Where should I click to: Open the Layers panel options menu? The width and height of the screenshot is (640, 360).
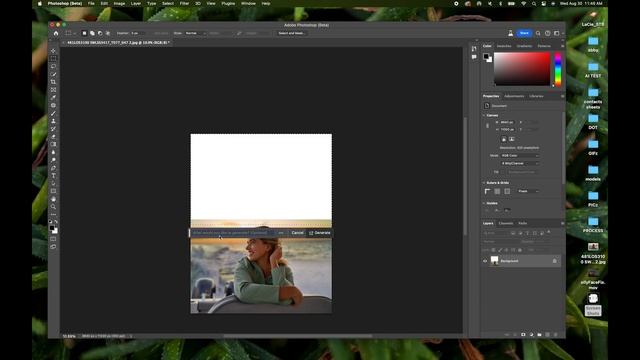point(562,223)
